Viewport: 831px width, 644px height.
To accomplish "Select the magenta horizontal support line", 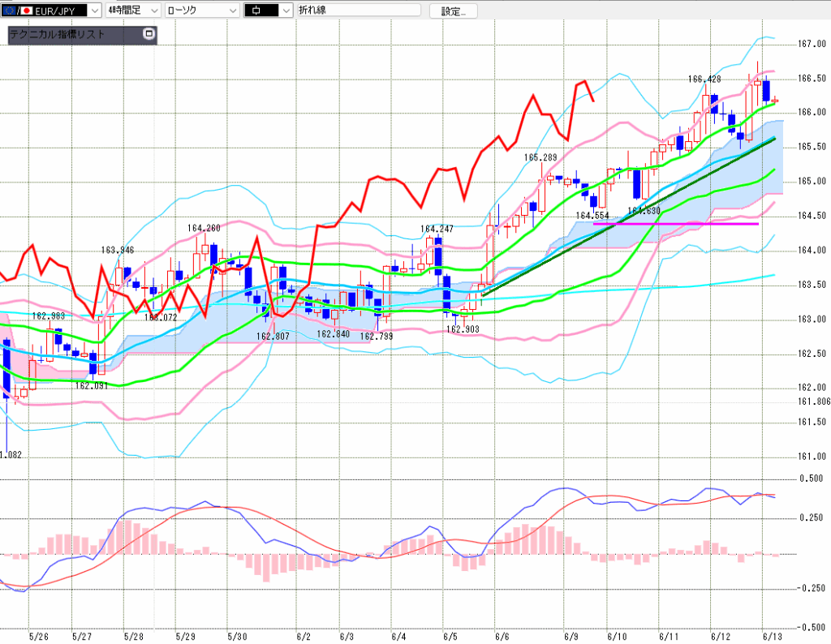I will coord(676,224).
